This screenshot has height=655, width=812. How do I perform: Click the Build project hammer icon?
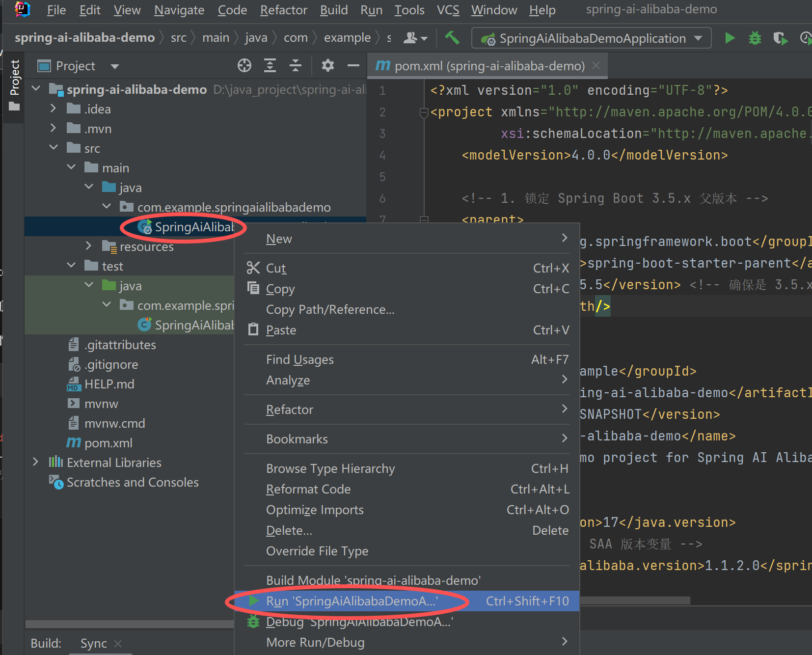(452, 38)
